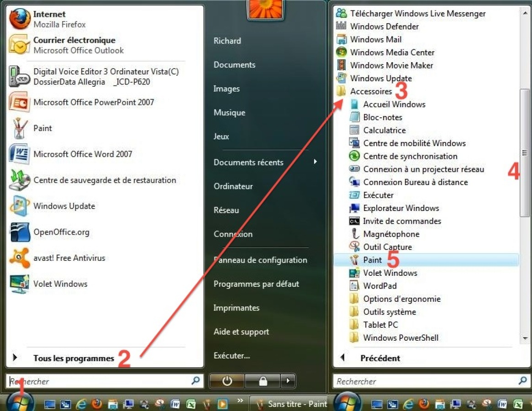Image resolution: width=532 pixels, height=411 pixels.
Task: Open Panneau de configuration
Action: point(260,260)
